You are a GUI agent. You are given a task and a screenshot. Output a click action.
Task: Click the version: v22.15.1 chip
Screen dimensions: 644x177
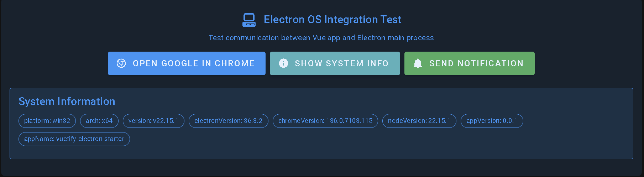click(x=153, y=121)
